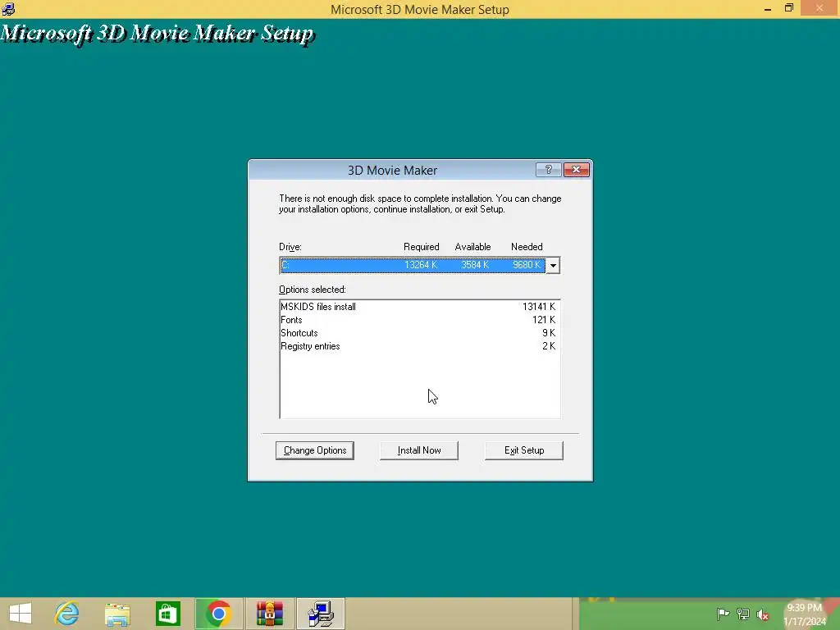Click the dialog help question-mark button
840x630 pixels.
click(548, 170)
